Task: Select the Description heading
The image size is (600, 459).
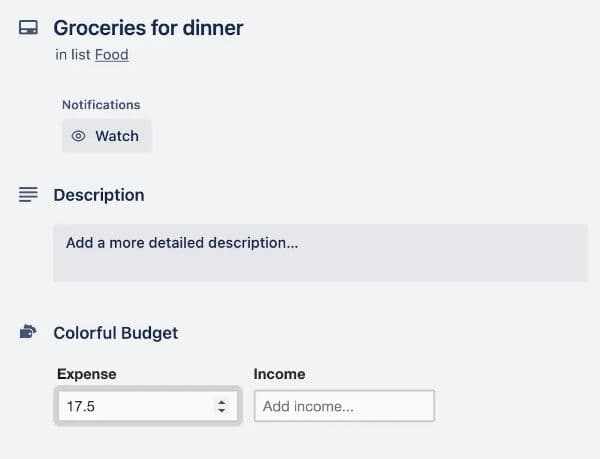Action: coord(99,195)
